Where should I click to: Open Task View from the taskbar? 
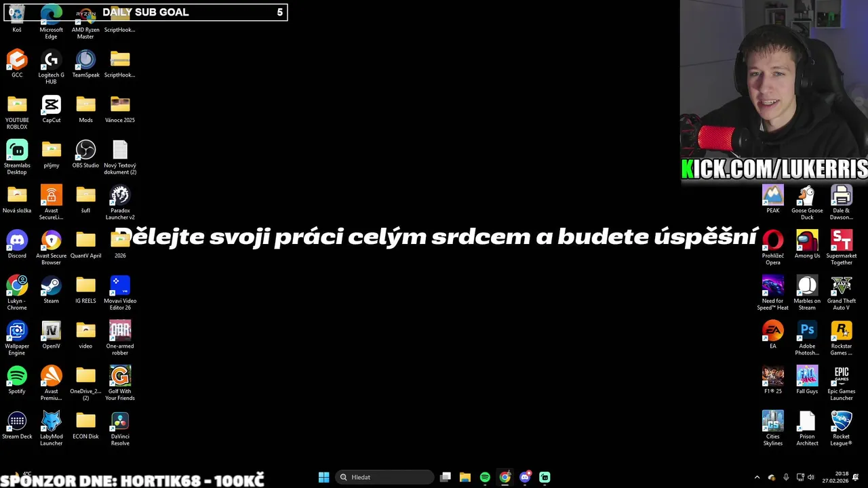(x=446, y=477)
